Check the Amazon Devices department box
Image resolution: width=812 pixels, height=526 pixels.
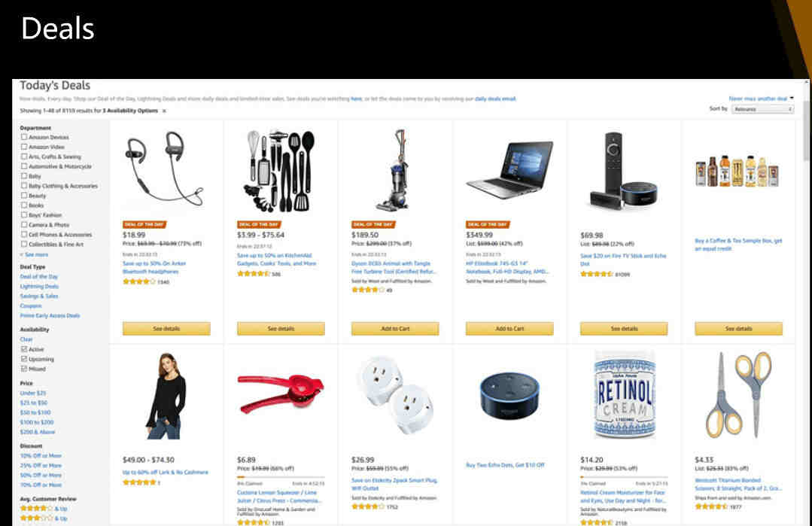[x=24, y=137]
